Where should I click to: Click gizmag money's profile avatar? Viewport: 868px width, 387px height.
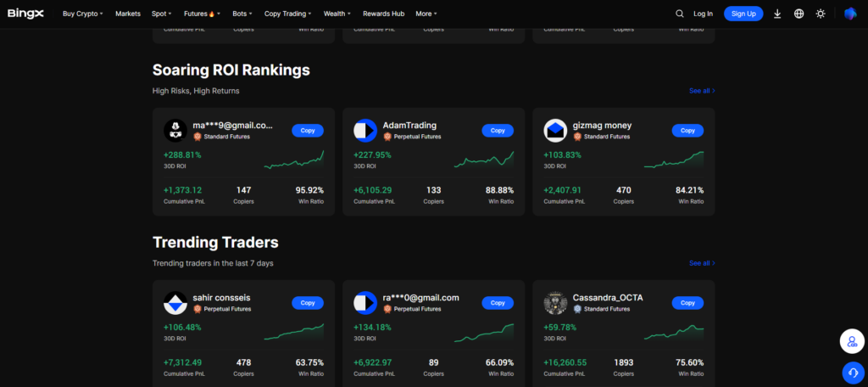pyautogui.click(x=555, y=131)
